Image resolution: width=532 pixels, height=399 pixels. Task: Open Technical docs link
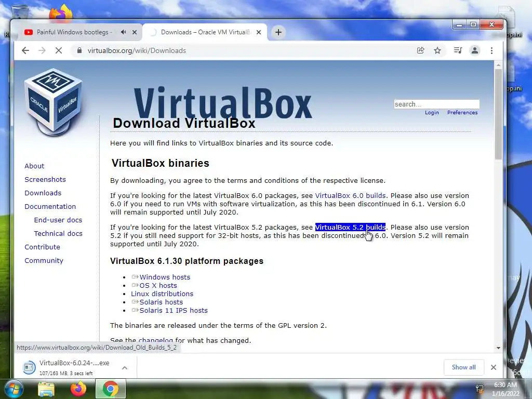(58, 233)
